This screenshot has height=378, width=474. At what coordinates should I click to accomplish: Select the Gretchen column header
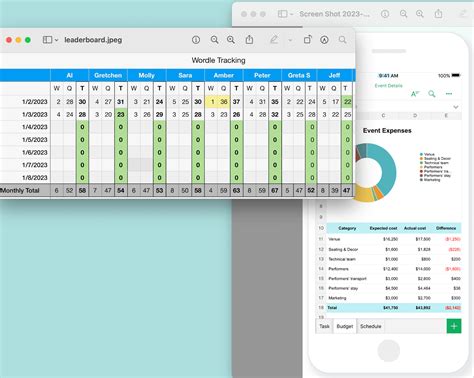[108, 75]
